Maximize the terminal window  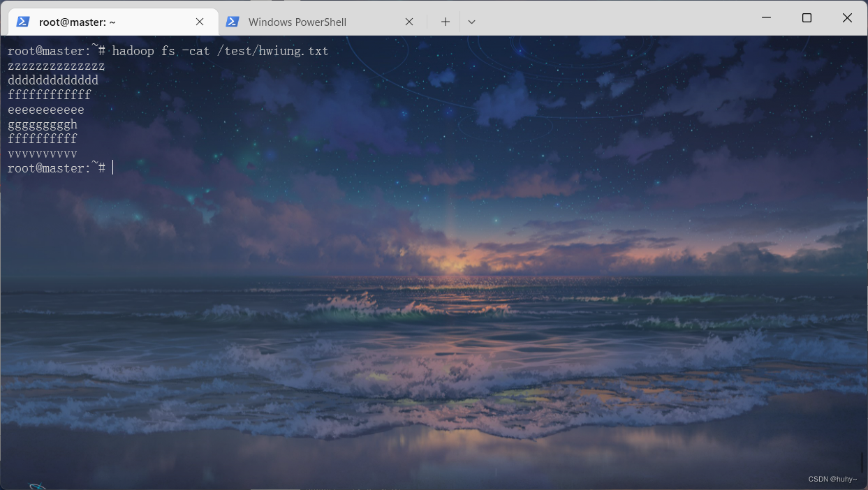(x=807, y=18)
